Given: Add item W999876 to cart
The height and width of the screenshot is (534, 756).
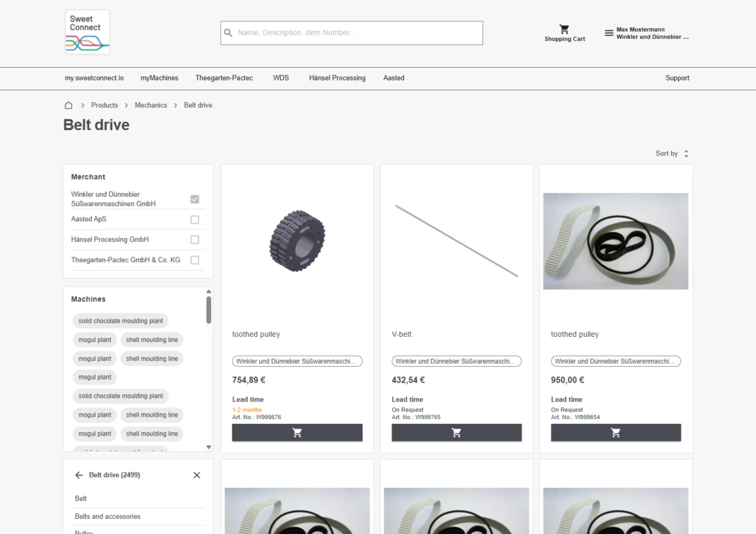Looking at the screenshot, I should (x=297, y=433).
